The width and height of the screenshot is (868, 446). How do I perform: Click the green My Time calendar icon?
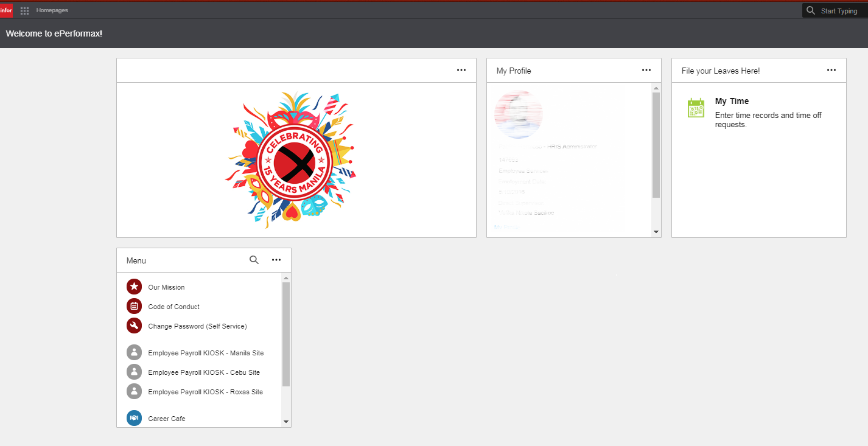(696, 108)
